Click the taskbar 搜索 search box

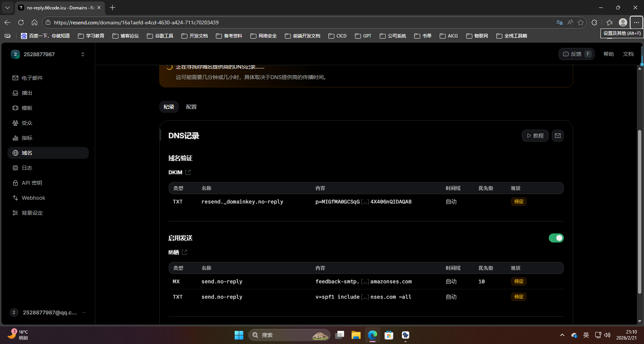click(x=289, y=335)
